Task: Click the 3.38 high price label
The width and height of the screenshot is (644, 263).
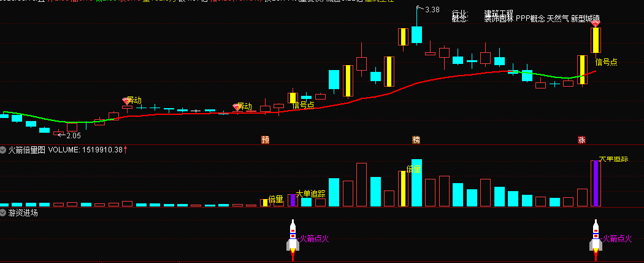Action: pyautogui.click(x=432, y=9)
